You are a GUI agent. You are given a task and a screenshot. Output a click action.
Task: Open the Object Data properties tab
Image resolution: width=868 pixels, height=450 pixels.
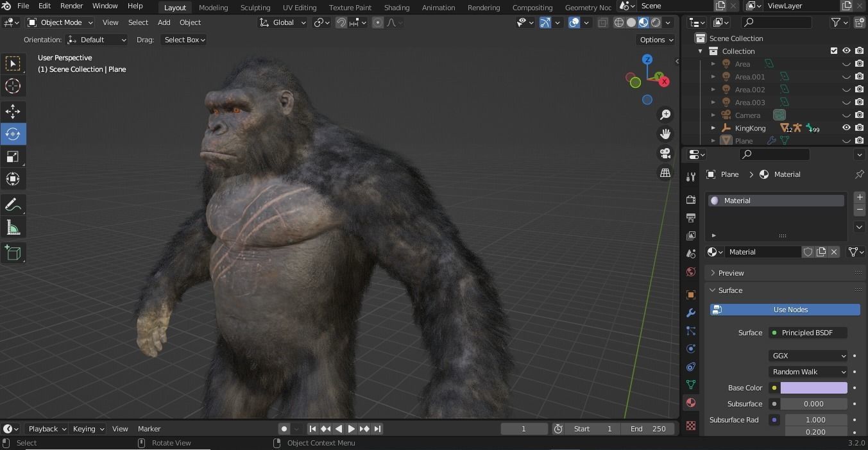pos(691,385)
